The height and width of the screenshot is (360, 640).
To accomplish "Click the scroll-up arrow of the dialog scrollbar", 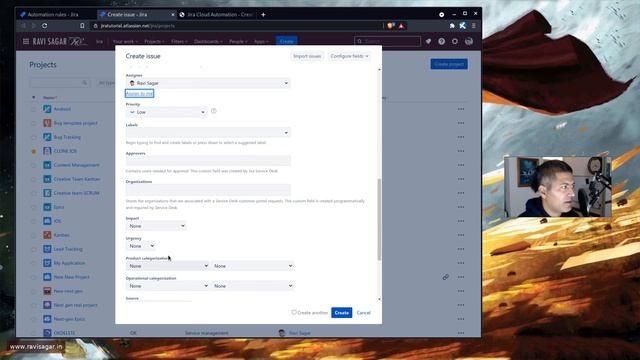I will [x=379, y=70].
